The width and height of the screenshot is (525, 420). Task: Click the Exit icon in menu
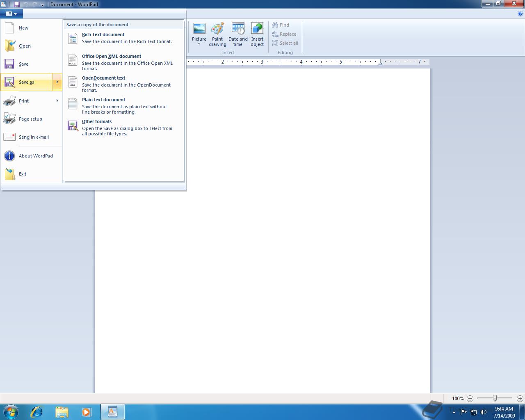pyautogui.click(x=9, y=174)
